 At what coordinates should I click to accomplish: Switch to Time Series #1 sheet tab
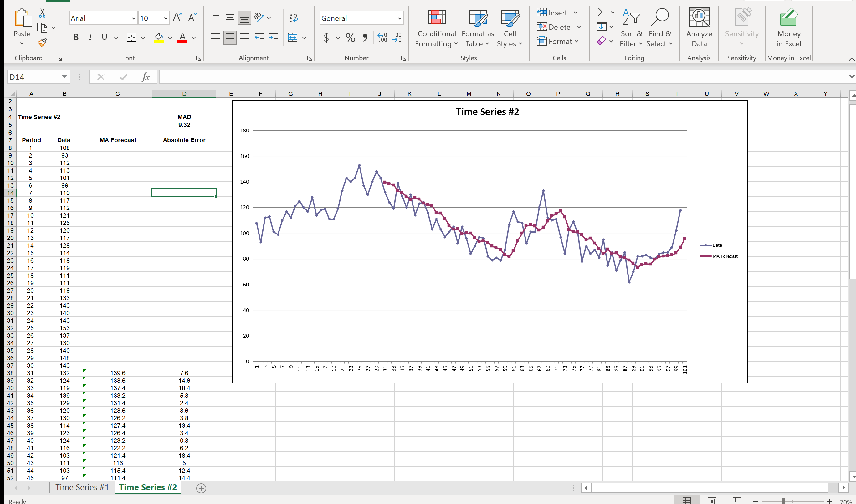pos(82,487)
